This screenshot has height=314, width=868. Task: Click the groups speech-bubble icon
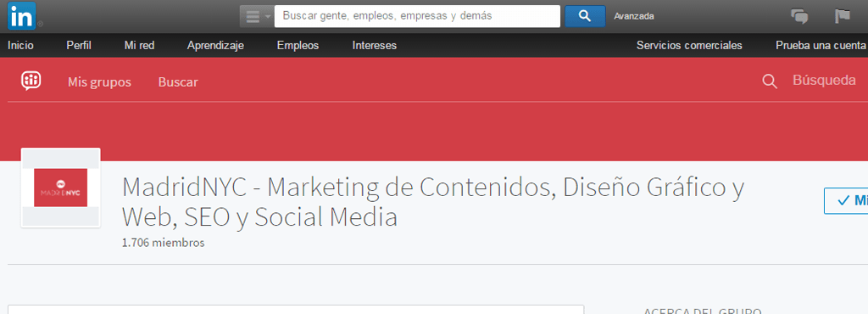click(x=31, y=81)
